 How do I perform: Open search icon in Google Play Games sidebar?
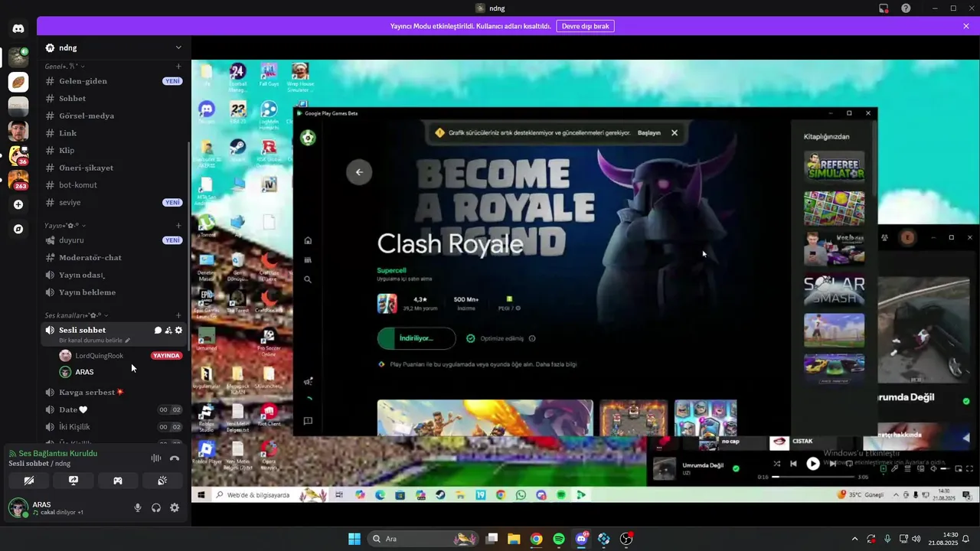point(308,280)
